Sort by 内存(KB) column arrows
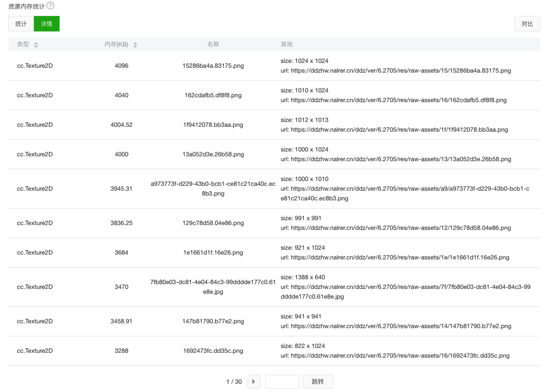This screenshot has width=545, height=392. click(x=135, y=45)
